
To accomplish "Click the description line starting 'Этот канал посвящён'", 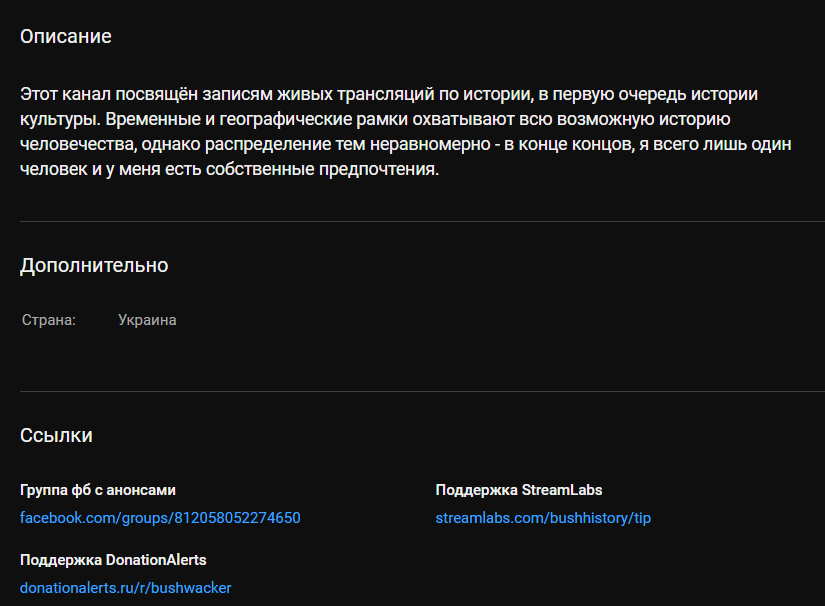I will pyautogui.click(x=389, y=95).
